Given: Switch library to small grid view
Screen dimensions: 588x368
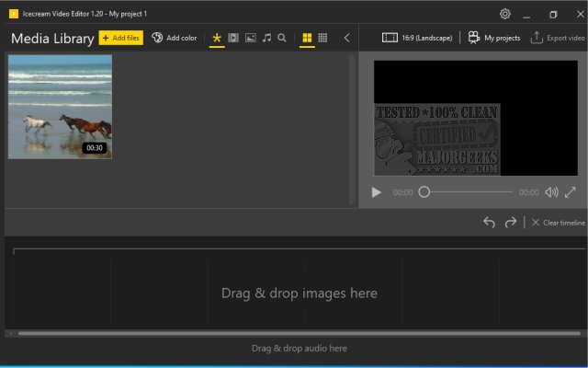Looking at the screenshot, I should tap(322, 38).
